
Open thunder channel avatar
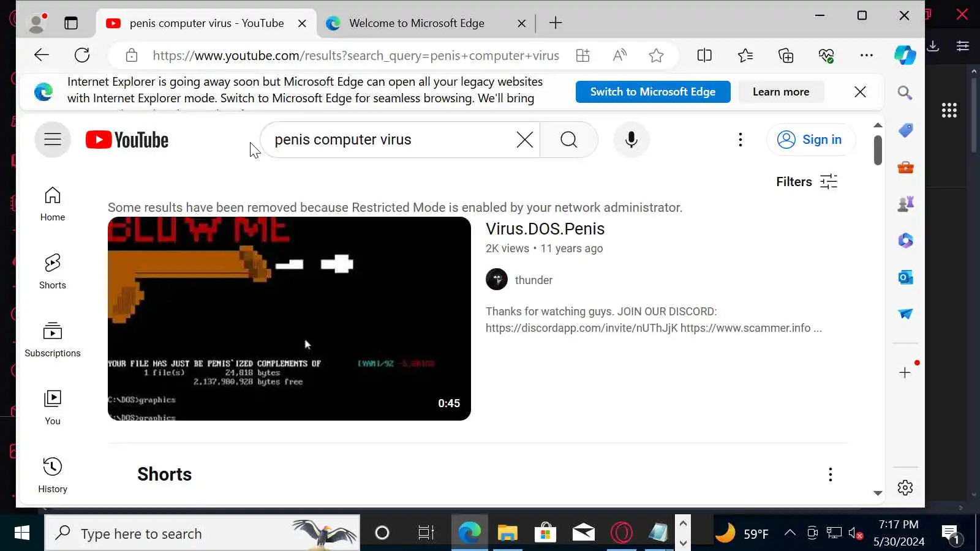497,279
